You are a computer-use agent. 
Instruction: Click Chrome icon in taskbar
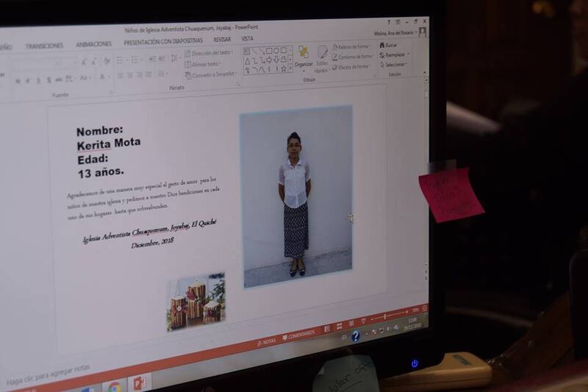tap(115, 386)
